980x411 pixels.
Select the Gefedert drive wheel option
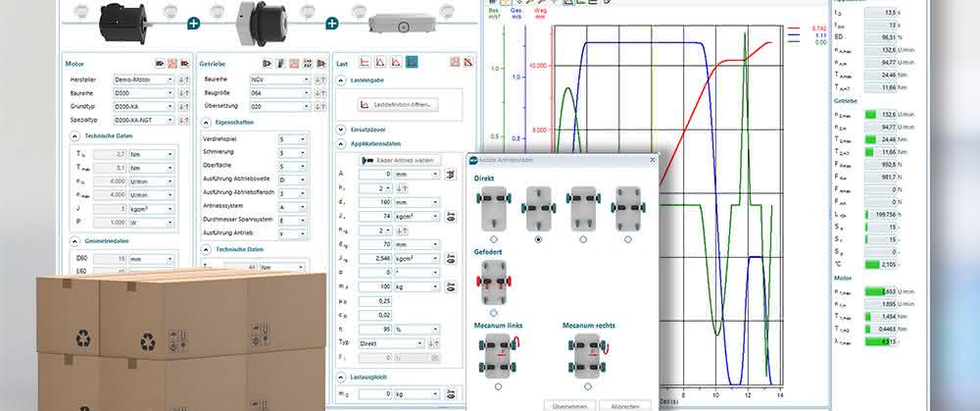pos(494,313)
